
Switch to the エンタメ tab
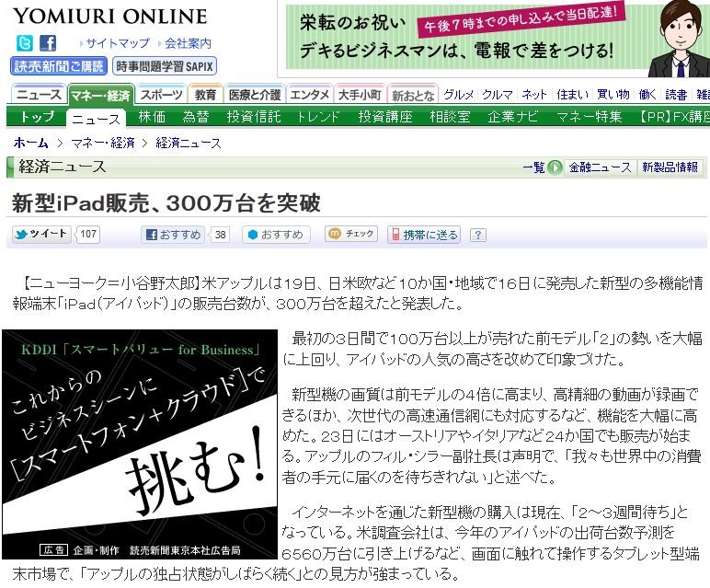pyautogui.click(x=310, y=95)
